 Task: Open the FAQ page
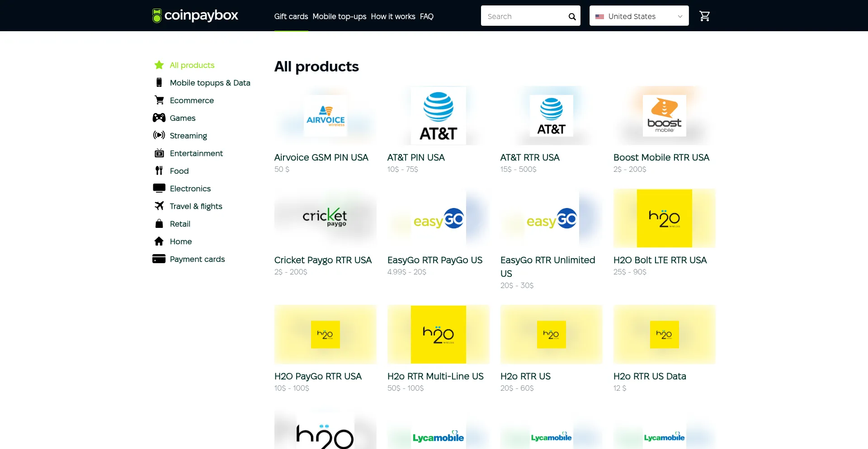[x=427, y=16]
